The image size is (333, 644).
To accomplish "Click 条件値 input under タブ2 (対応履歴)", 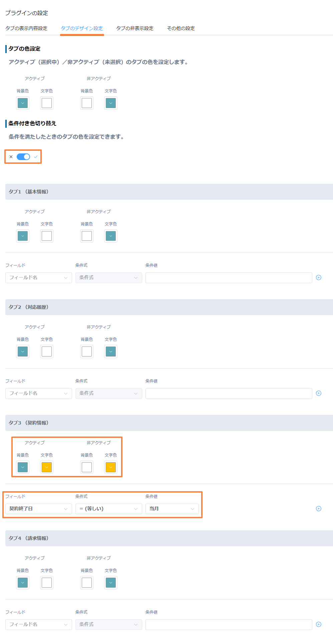I will click(229, 394).
